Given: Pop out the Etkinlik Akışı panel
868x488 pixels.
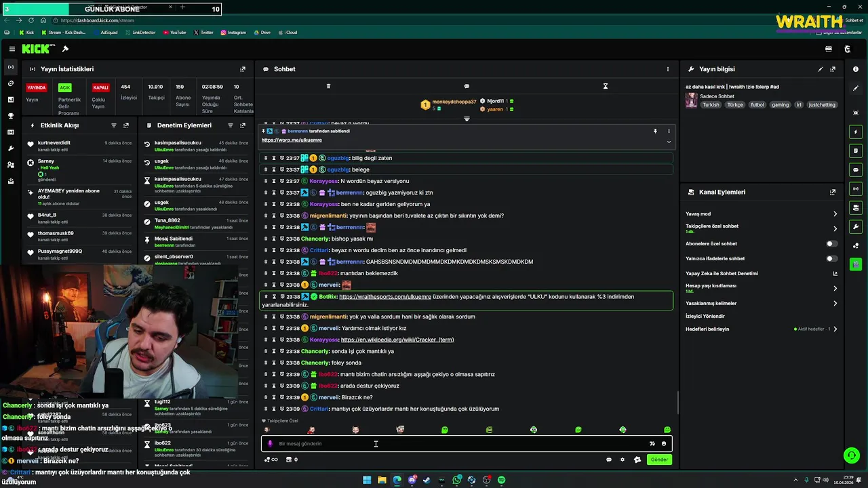Looking at the screenshot, I should 126,125.
